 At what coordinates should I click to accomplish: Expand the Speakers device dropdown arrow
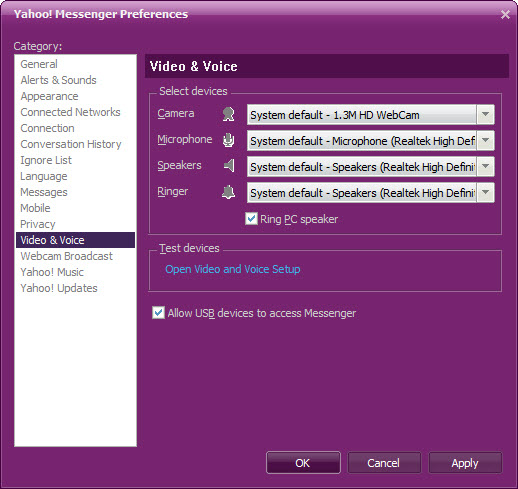click(485, 166)
